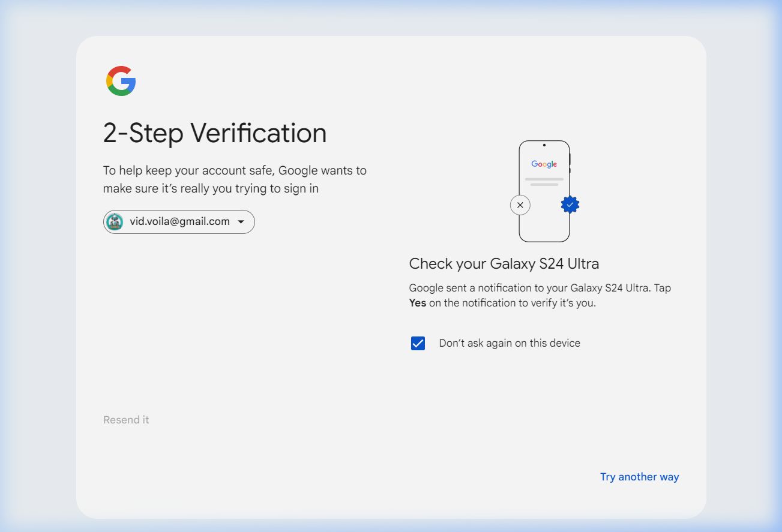Click the camera dot on phone illustration
The width and height of the screenshot is (782, 532).
click(544, 145)
